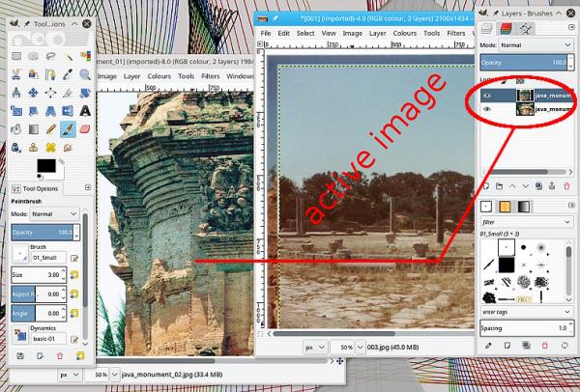Delete layer using red trash icon

point(566,186)
